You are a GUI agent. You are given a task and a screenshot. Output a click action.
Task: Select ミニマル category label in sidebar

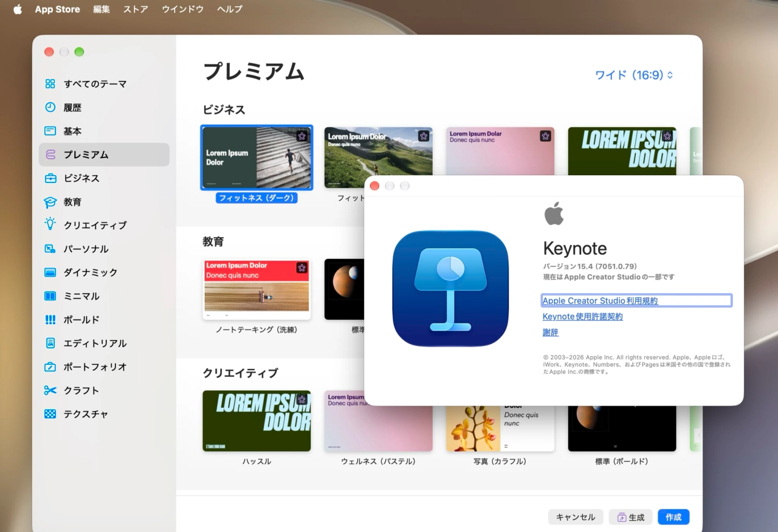pyautogui.click(x=81, y=296)
